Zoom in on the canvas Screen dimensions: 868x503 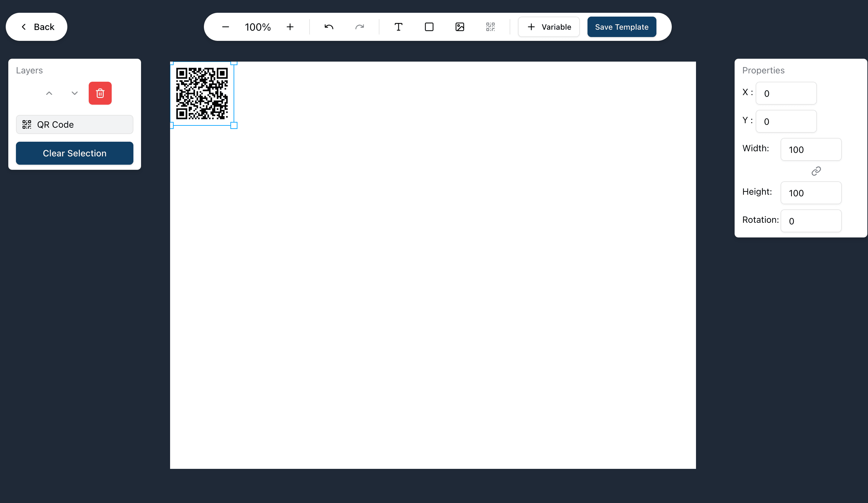point(290,26)
